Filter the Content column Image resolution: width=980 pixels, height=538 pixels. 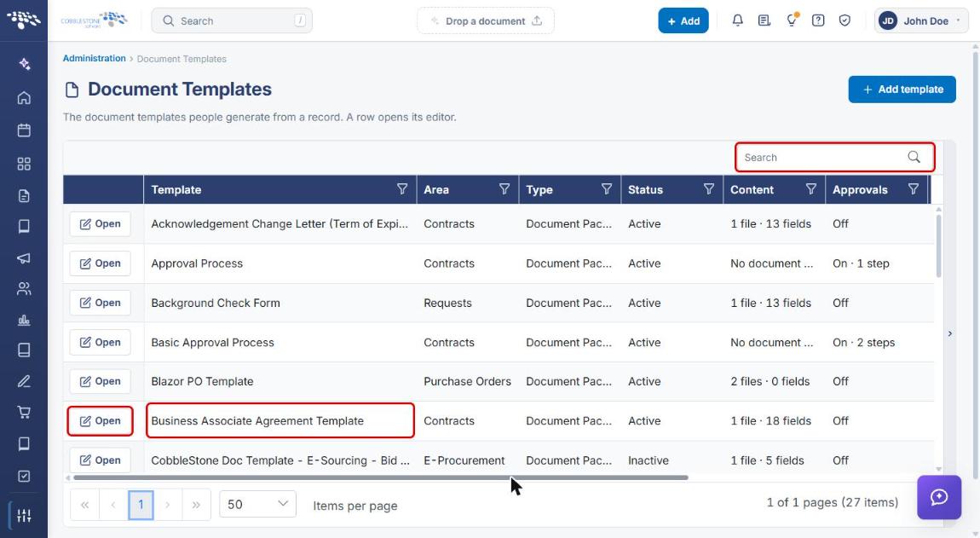coord(810,189)
